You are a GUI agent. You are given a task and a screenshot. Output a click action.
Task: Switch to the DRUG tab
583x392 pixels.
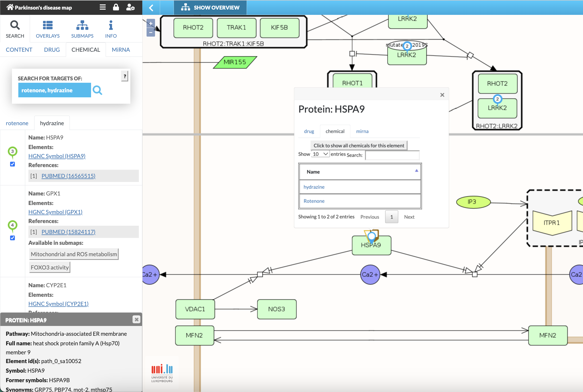(52, 50)
